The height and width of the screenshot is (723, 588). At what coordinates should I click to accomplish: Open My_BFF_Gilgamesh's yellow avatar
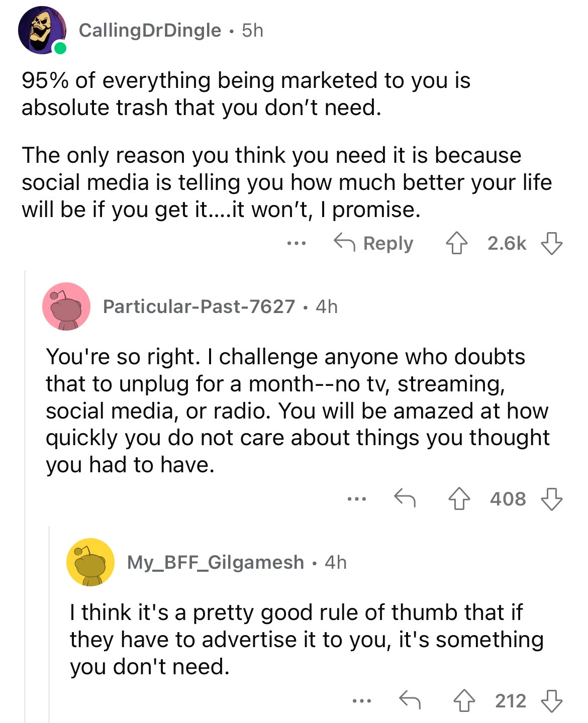point(90,562)
